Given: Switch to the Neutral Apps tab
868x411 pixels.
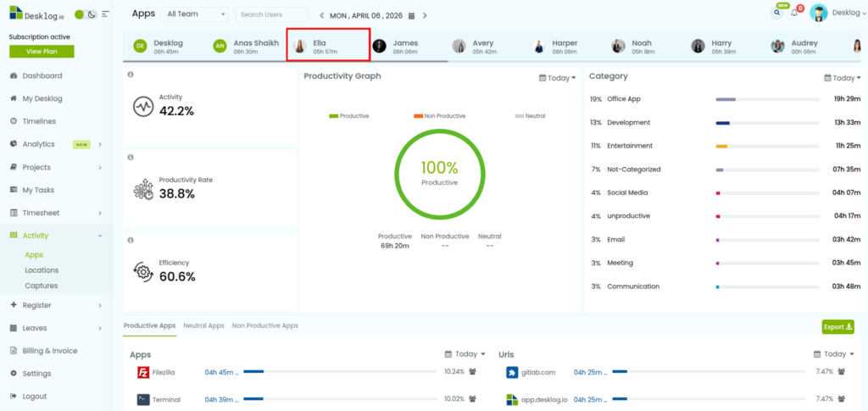Looking at the screenshot, I should click(x=203, y=325).
